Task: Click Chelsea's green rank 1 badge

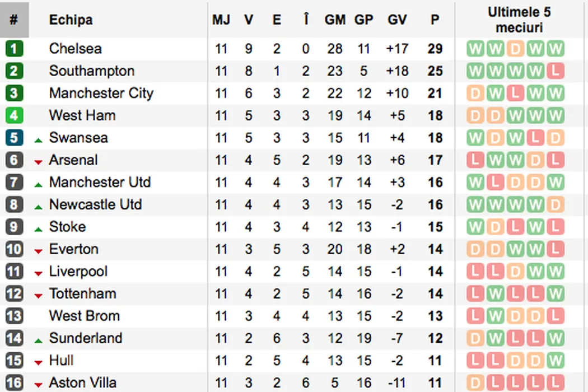Action: tap(14, 49)
